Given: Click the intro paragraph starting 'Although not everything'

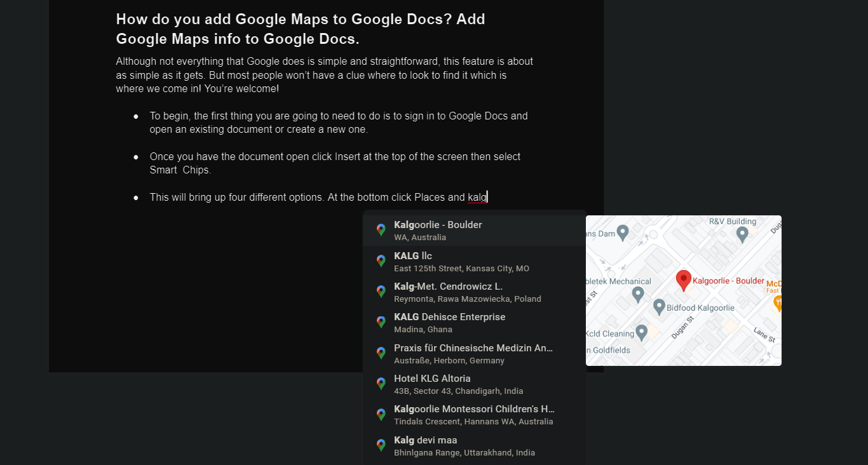Looking at the screenshot, I should click(x=324, y=75).
